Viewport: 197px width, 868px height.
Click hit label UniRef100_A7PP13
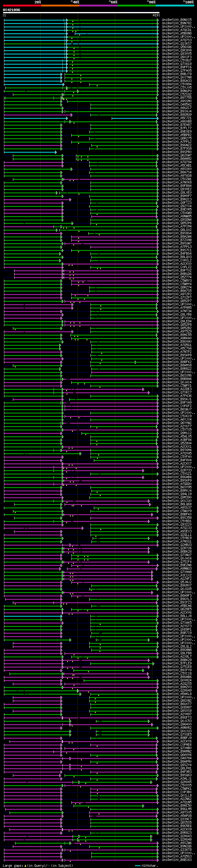point(177,247)
